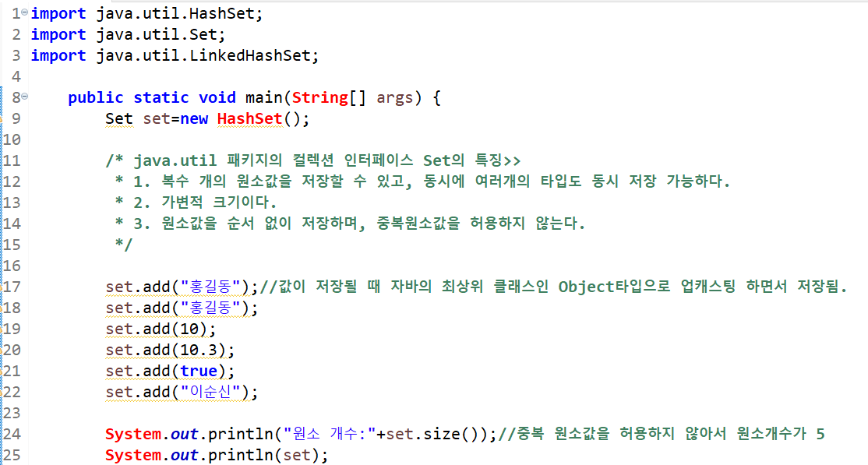Click the 'static' keyword on line 8
The height and width of the screenshot is (465, 868).
(161, 97)
